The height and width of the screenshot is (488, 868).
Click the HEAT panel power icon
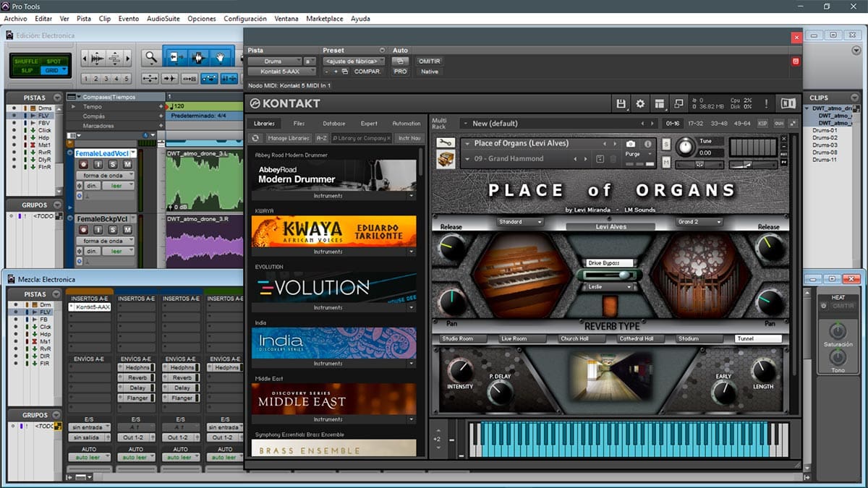tap(824, 306)
